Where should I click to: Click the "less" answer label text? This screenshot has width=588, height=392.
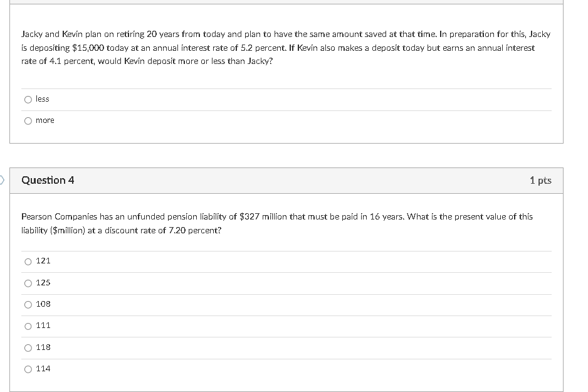click(43, 98)
